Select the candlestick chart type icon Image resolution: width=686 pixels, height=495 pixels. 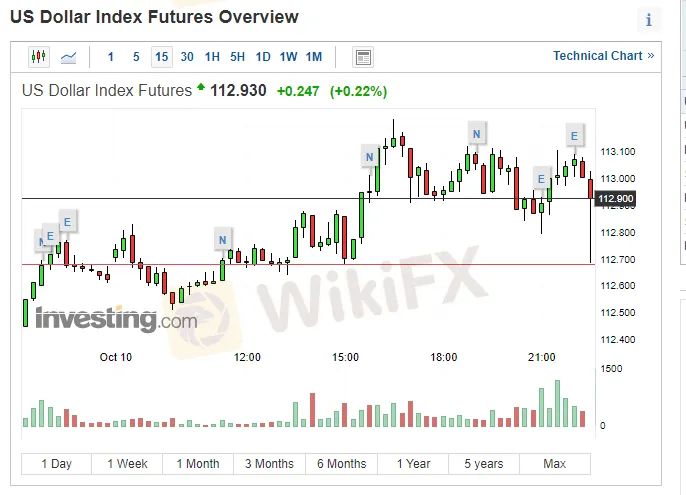click(39, 57)
